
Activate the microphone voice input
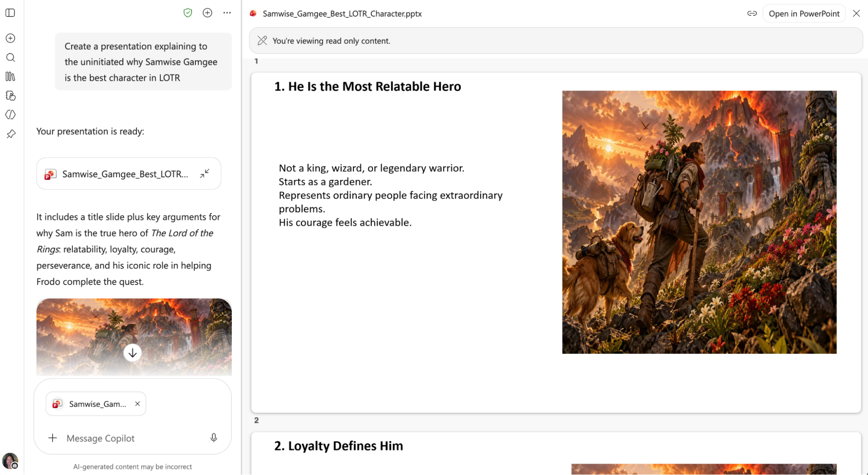(214, 438)
